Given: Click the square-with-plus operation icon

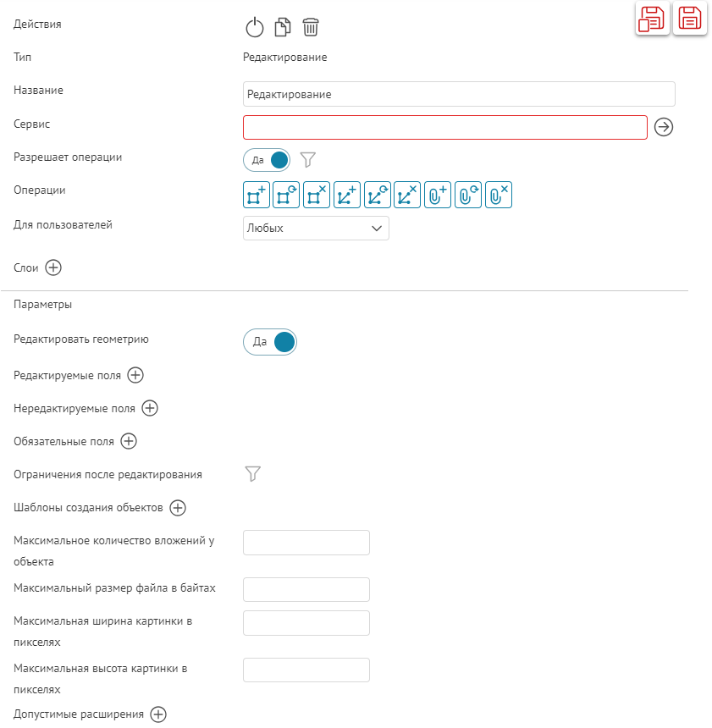Looking at the screenshot, I should click(256, 196).
